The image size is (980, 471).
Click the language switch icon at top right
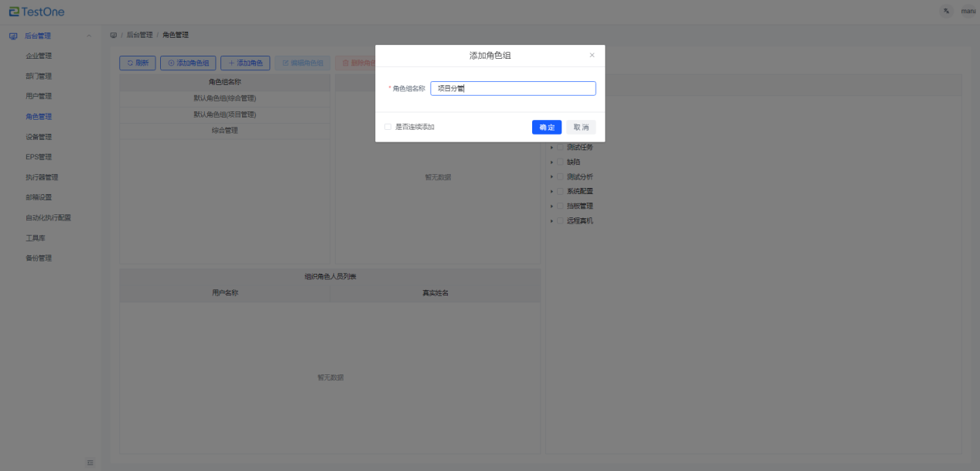(x=946, y=12)
